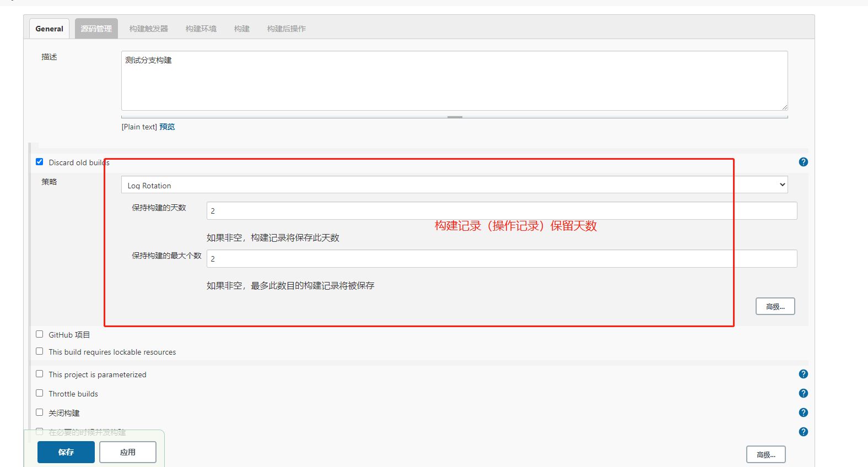Open the Log Rotation strategy dropdown
This screenshot has height=467, width=868.
(x=454, y=185)
